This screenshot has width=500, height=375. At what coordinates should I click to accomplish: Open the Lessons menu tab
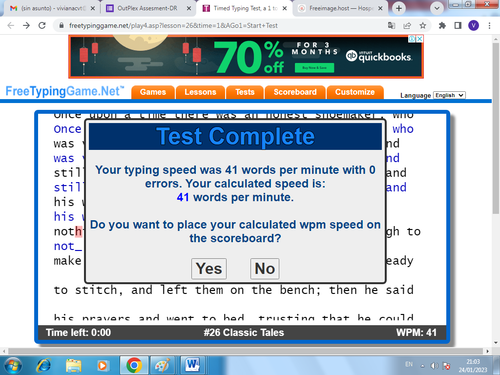[200, 92]
